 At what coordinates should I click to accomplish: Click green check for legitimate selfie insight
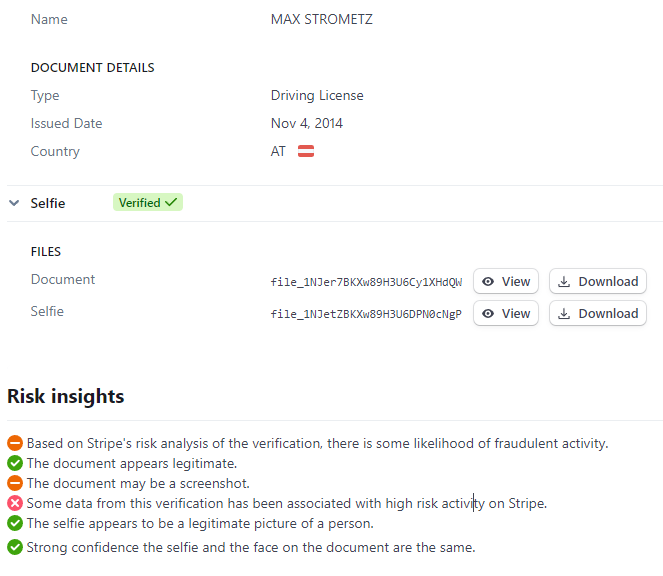(x=15, y=523)
